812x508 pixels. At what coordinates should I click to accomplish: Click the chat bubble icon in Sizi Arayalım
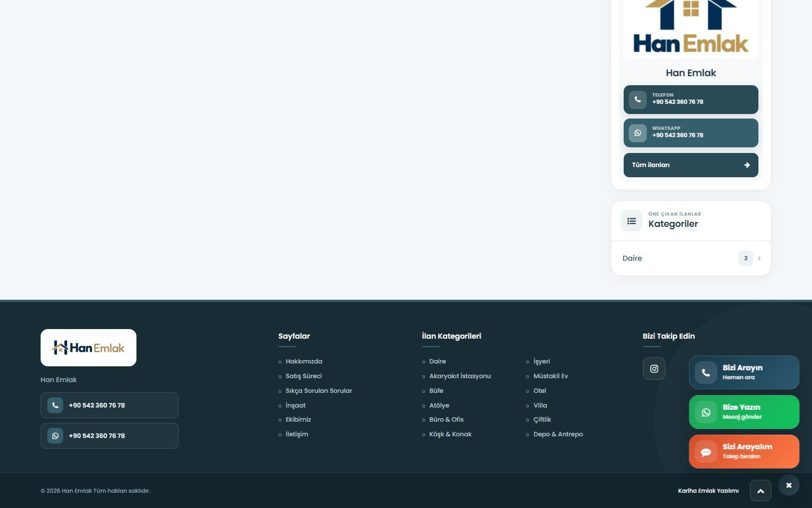706,452
